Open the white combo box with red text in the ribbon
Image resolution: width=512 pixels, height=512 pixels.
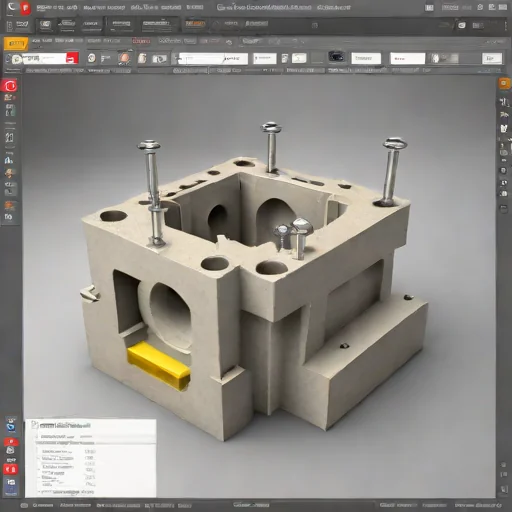407,59
